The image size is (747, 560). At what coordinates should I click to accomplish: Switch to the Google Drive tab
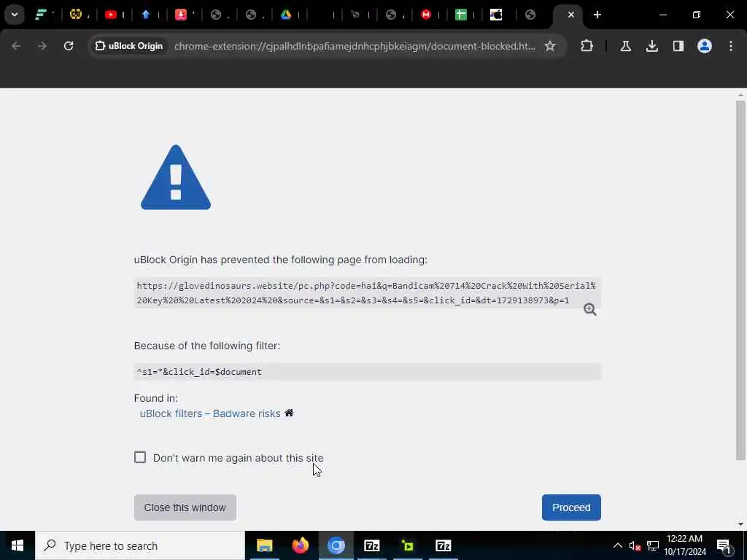coord(286,15)
